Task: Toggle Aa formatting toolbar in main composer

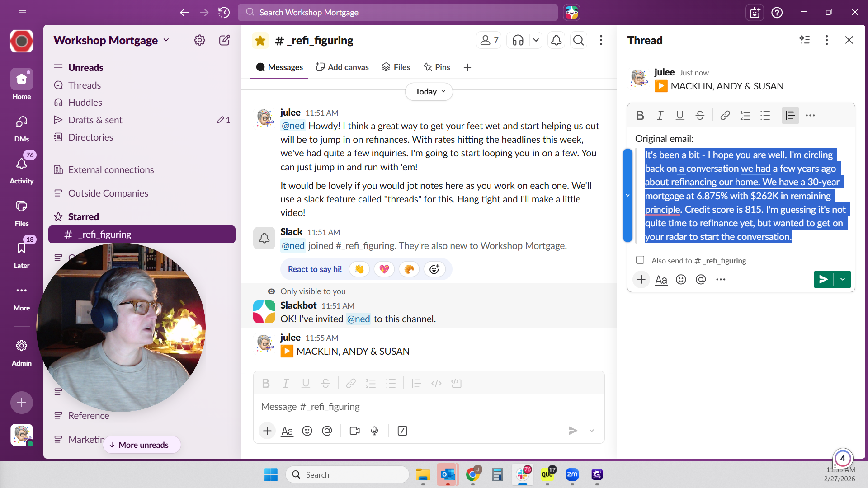Action: coord(287,431)
